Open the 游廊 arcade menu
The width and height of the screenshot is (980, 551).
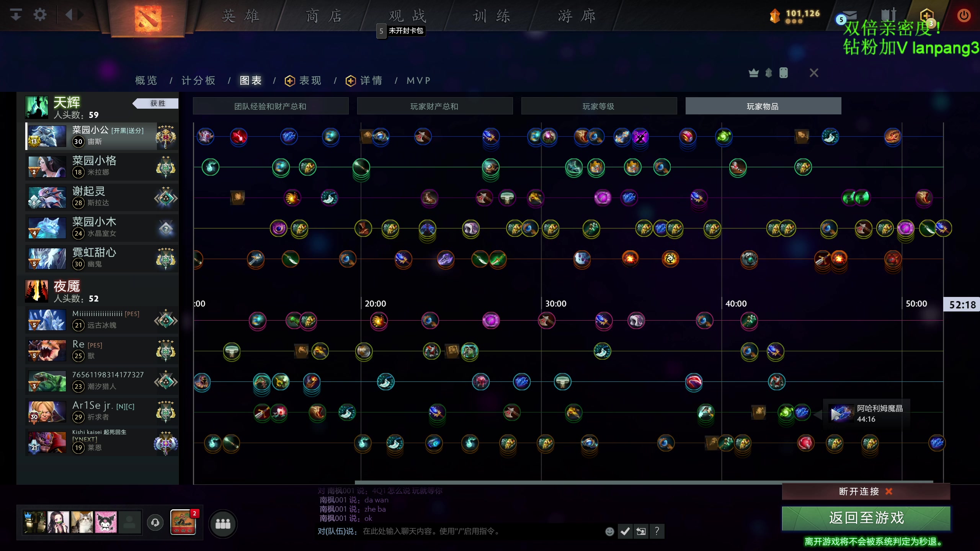click(577, 16)
